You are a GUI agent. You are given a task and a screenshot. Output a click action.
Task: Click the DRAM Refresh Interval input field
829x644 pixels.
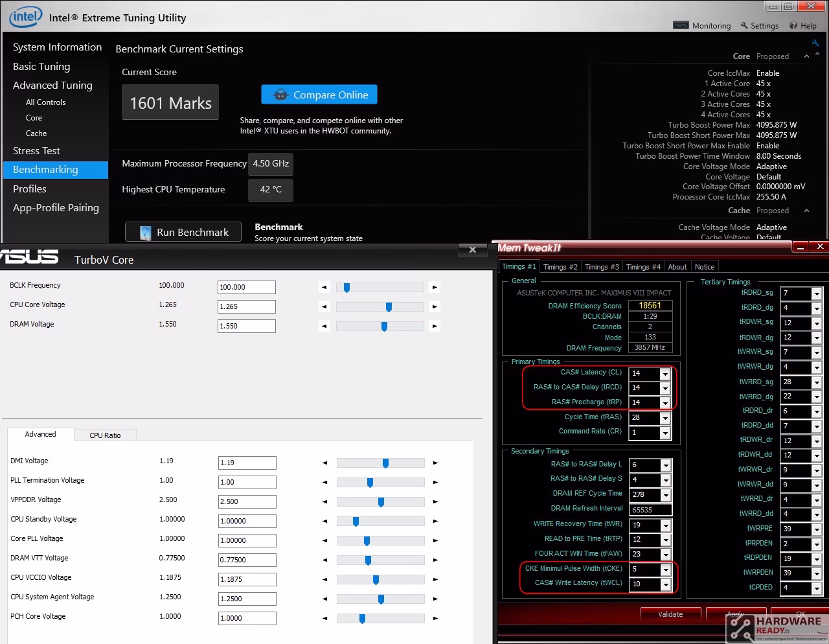pyautogui.click(x=650, y=510)
